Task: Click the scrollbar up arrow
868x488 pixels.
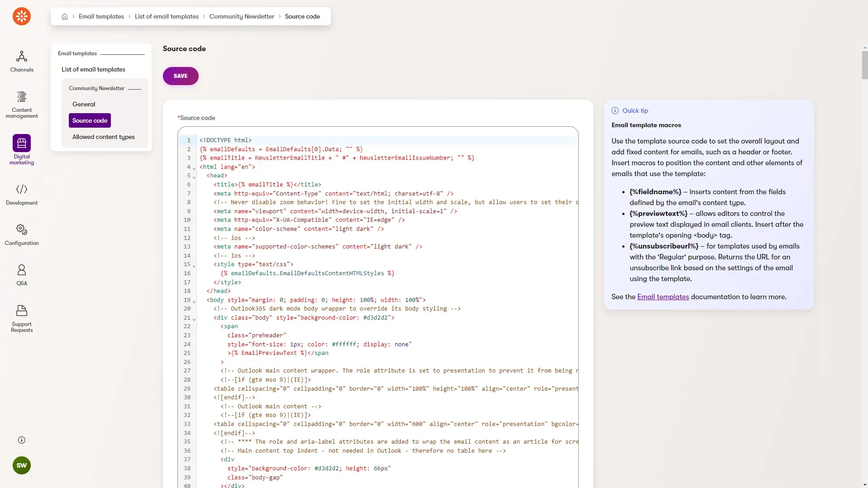Action: pos(865,48)
